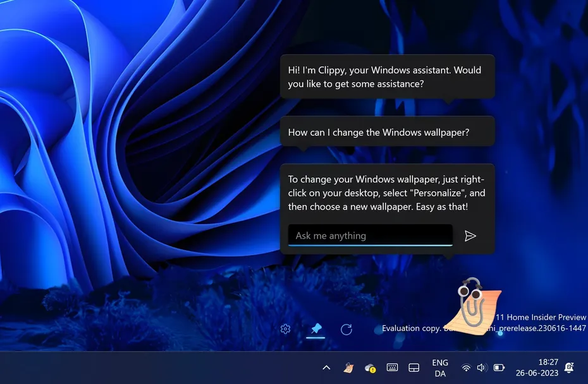
Task: Open the clock showing 18:27
Action: click(x=537, y=368)
